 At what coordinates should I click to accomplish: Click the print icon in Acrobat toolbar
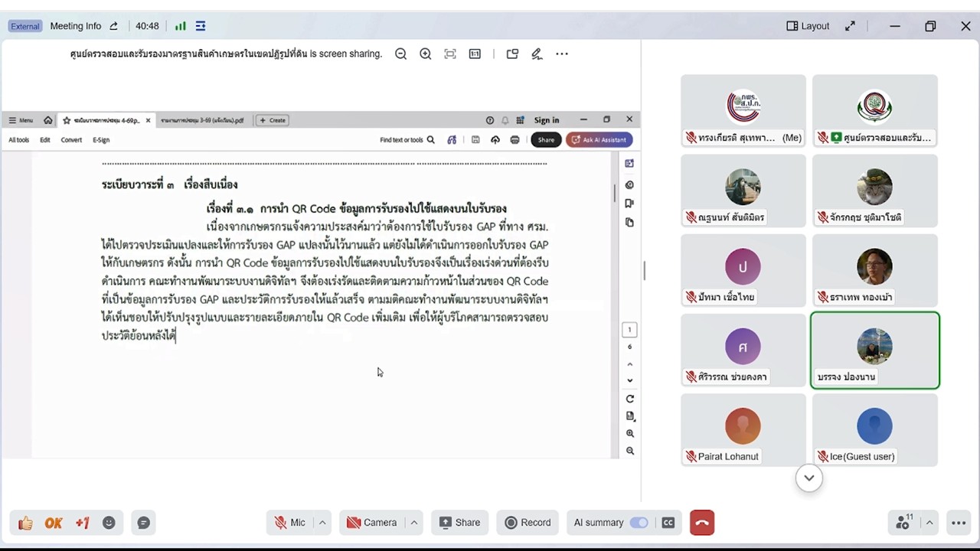click(514, 139)
